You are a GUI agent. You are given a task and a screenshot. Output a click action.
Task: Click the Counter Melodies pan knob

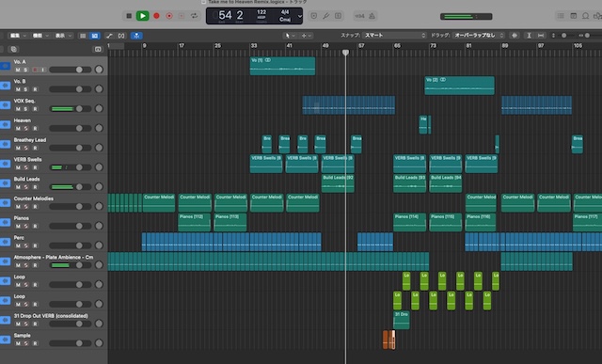pyautogui.click(x=99, y=206)
